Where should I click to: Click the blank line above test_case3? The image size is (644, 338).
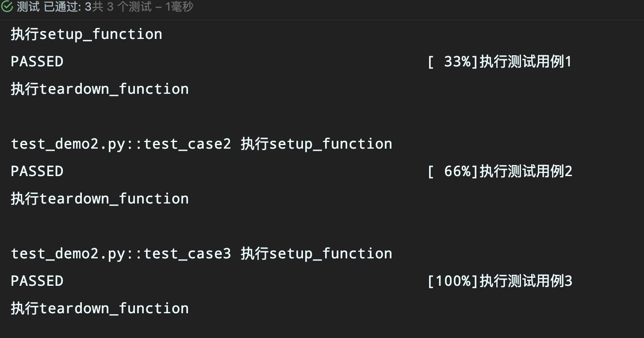[322, 226]
